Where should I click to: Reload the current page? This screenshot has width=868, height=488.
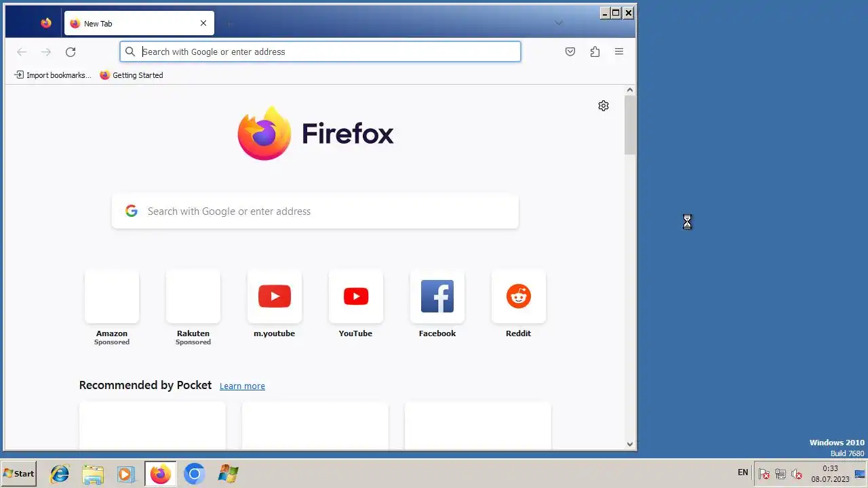coord(71,52)
